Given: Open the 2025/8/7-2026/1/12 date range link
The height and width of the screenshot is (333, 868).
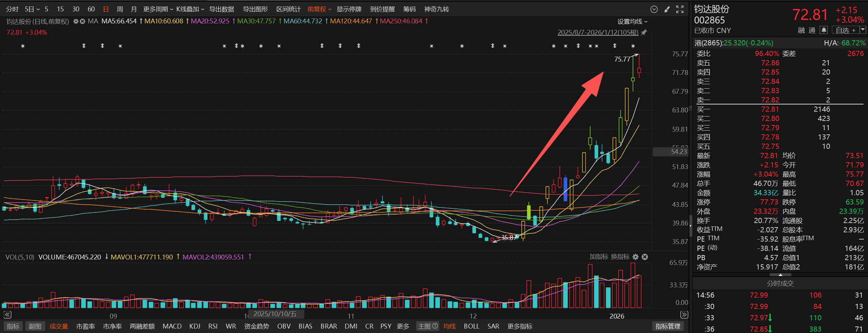Looking at the screenshot, I should (598, 32).
